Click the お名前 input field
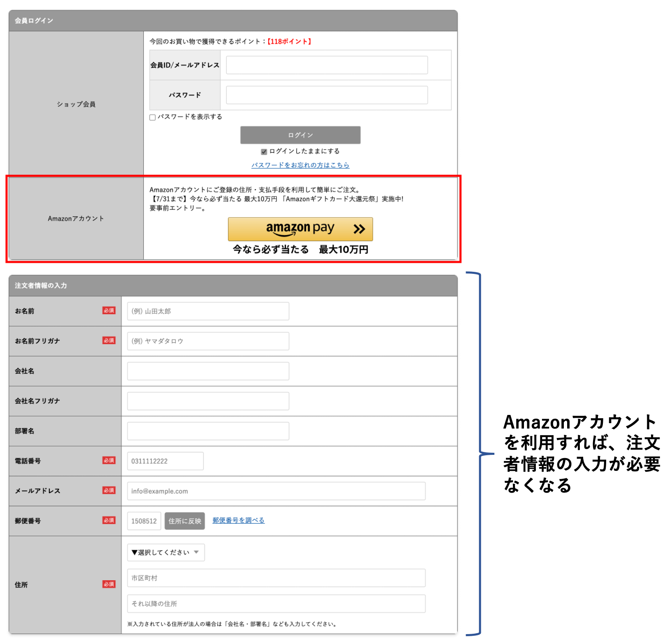Screen dimensions: 667x644 point(208,311)
